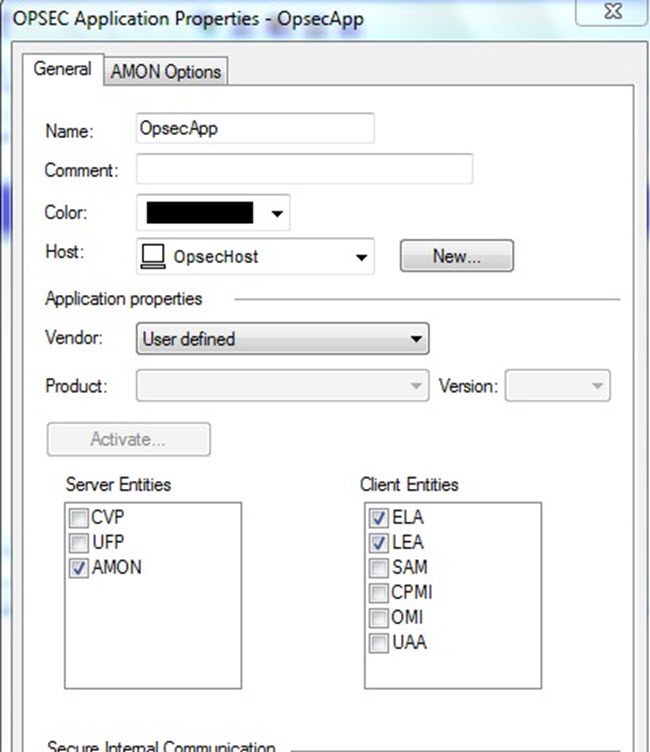Image resolution: width=650 pixels, height=752 pixels.
Task: Check the UFP server entity
Action: (x=79, y=542)
